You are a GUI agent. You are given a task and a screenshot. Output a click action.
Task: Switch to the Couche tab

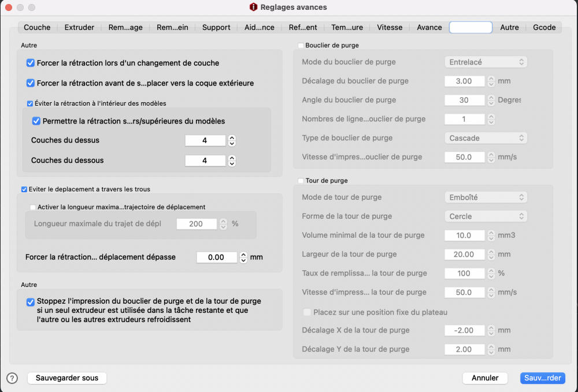tap(37, 27)
